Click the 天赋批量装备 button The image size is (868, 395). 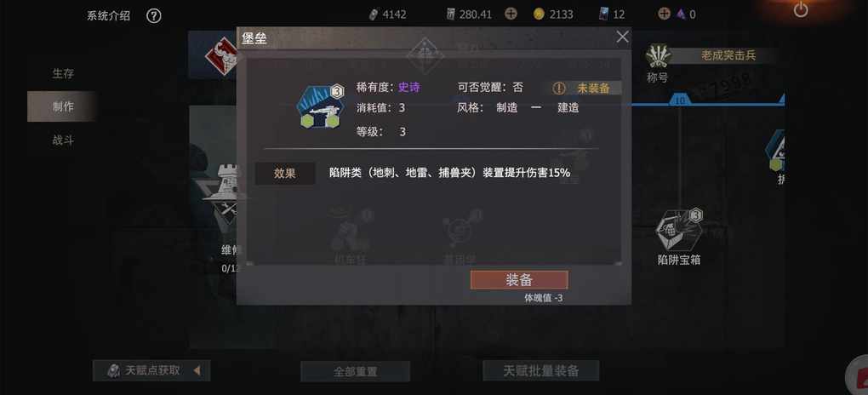click(541, 370)
